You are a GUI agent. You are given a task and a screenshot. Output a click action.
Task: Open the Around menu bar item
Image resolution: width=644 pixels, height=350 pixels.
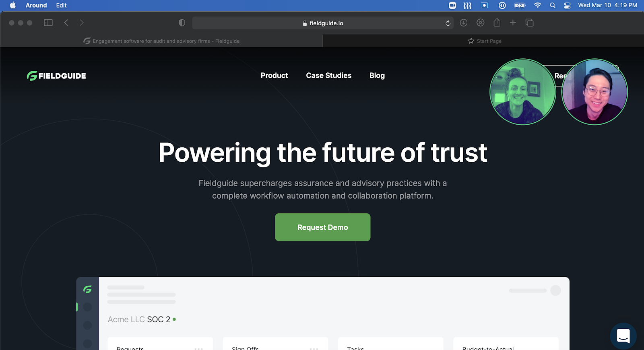pyautogui.click(x=36, y=5)
